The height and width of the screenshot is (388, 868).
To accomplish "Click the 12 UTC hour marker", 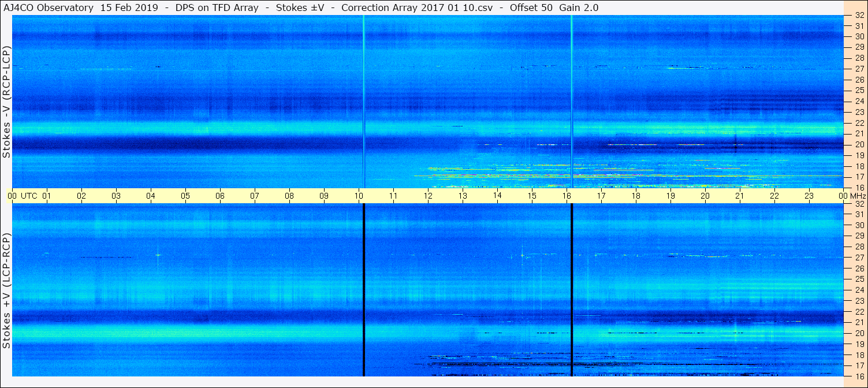I will coord(428,196).
